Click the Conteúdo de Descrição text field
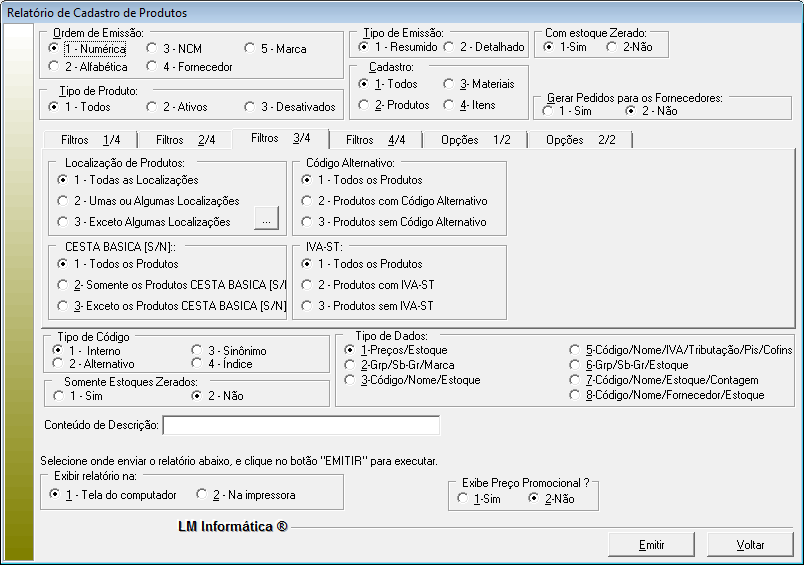The image size is (804, 565). 301,426
